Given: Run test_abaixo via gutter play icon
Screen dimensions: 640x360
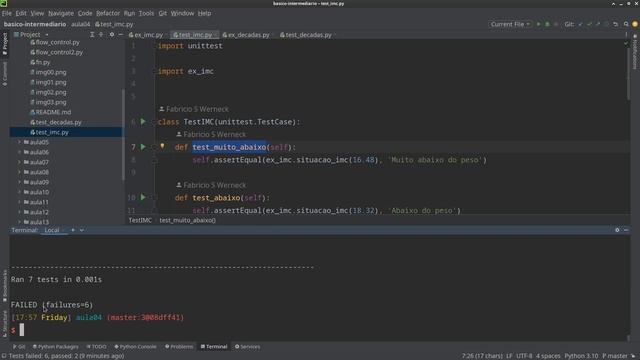Looking at the screenshot, I should (143, 197).
